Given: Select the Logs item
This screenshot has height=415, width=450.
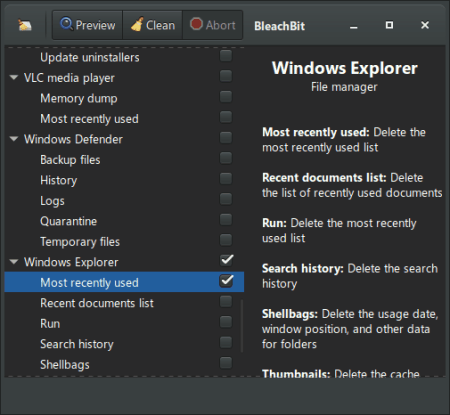Looking at the screenshot, I should pos(124,201).
